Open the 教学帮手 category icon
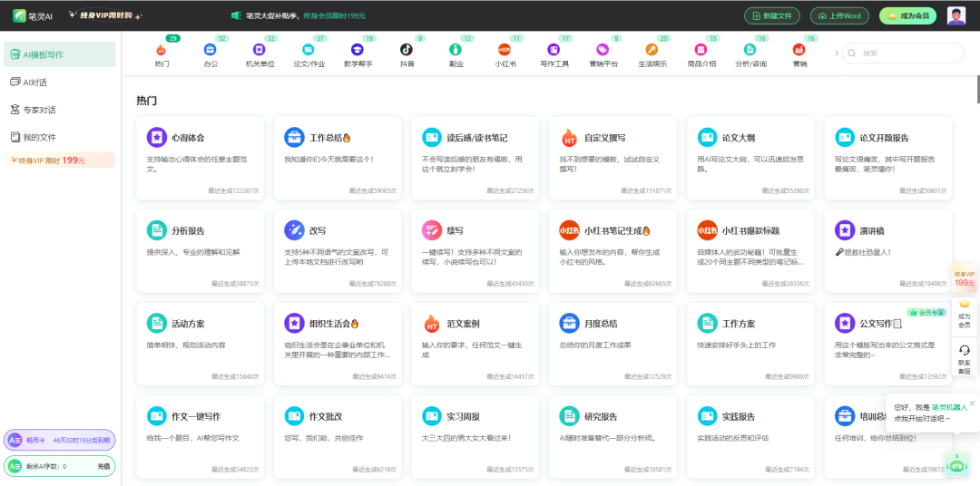980x486 pixels. click(357, 49)
